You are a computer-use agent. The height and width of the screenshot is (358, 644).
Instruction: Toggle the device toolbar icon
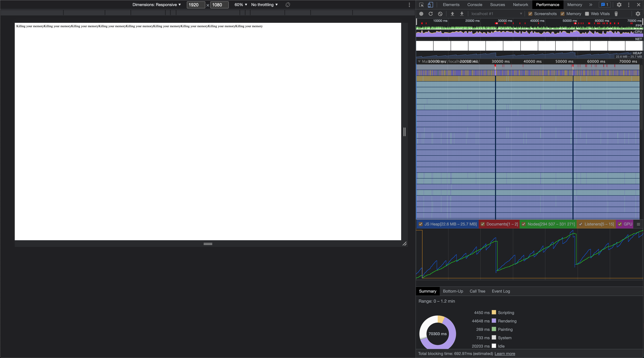(x=430, y=5)
